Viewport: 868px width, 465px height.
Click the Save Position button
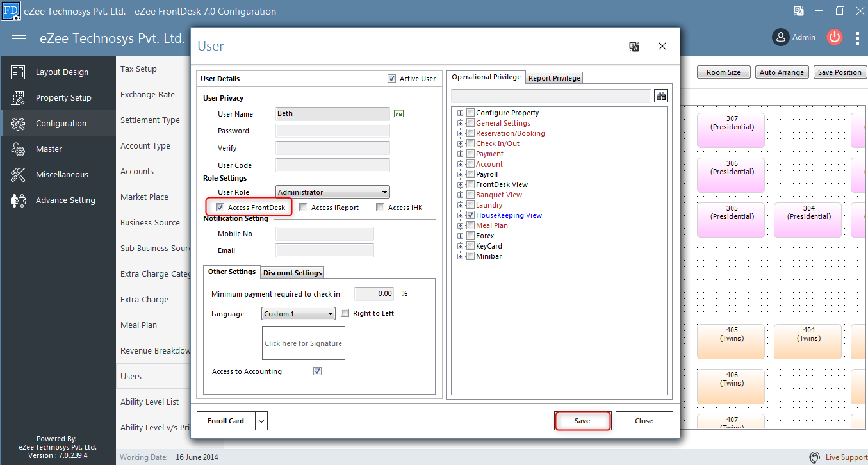[839, 72]
